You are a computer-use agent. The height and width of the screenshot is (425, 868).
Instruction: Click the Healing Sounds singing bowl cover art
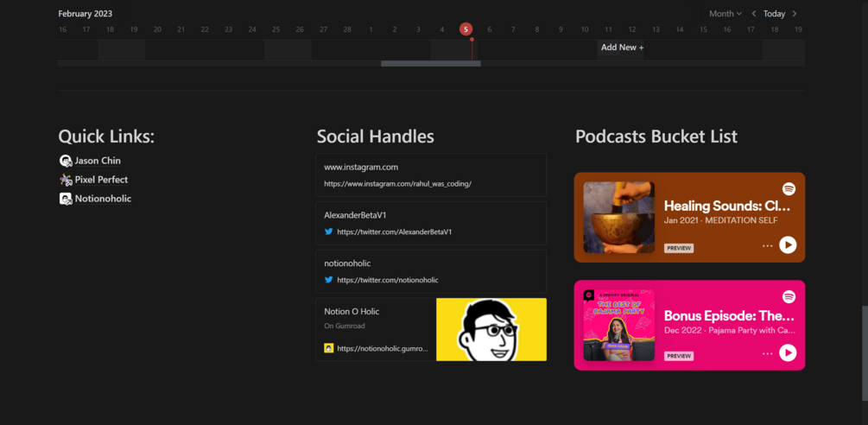click(x=619, y=218)
